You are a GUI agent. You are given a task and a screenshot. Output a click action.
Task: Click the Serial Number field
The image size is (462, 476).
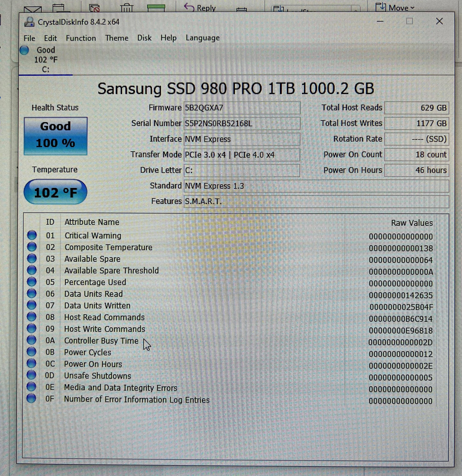pos(242,124)
